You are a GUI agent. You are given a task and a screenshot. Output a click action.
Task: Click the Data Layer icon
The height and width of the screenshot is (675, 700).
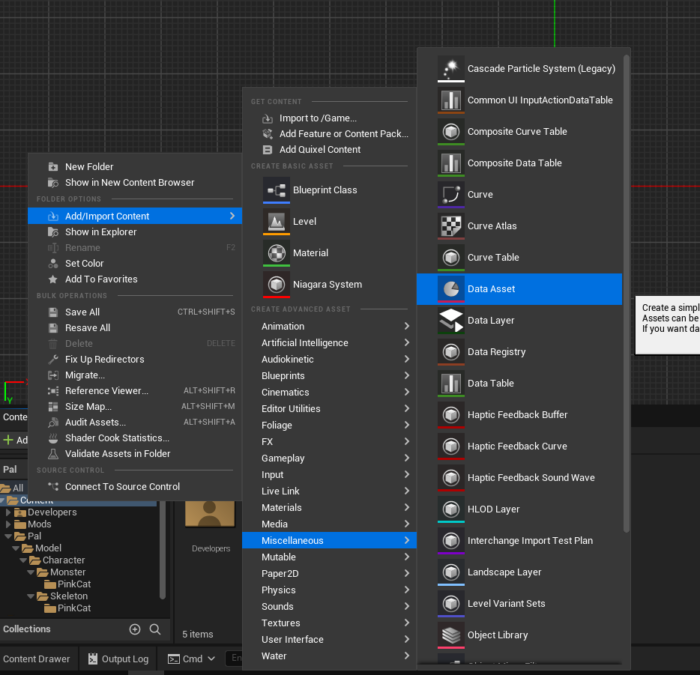tap(451, 321)
